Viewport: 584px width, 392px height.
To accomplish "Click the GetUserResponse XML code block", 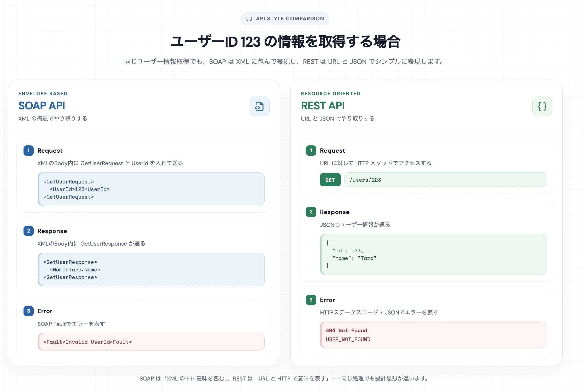I will [151, 269].
